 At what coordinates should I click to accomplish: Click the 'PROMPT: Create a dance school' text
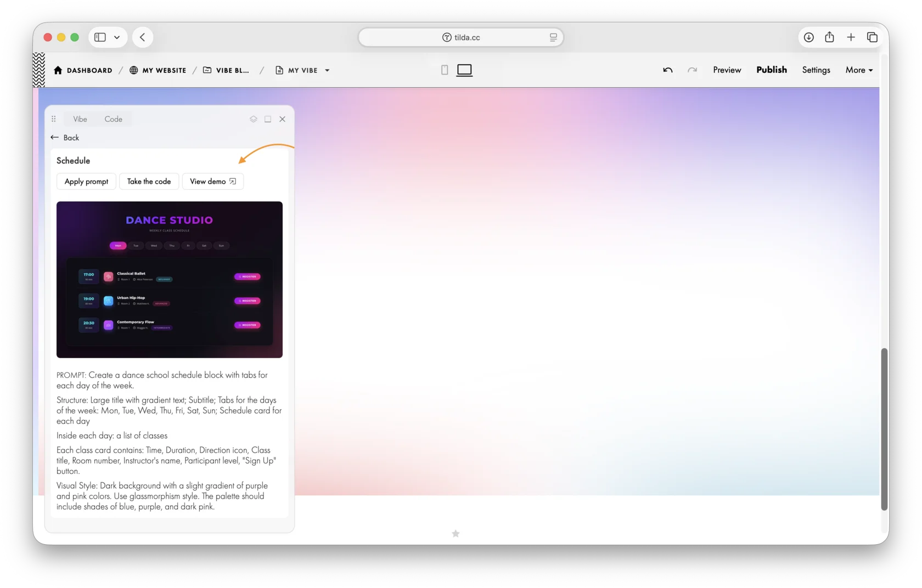click(x=162, y=380)
